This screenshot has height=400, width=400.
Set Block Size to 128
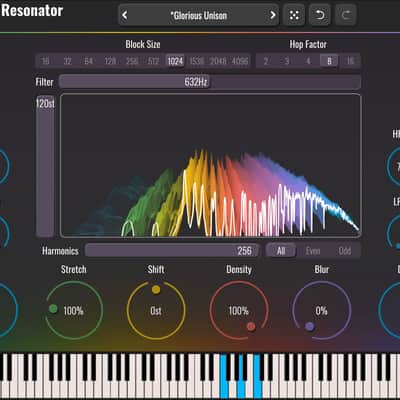pyautogui.click(x=110, y=61)
